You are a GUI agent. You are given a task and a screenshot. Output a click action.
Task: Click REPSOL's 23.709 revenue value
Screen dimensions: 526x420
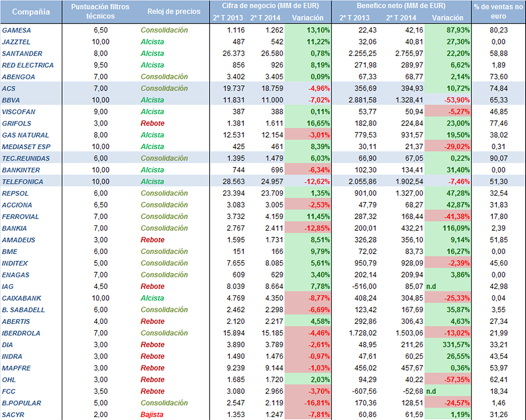click(272, 193)
